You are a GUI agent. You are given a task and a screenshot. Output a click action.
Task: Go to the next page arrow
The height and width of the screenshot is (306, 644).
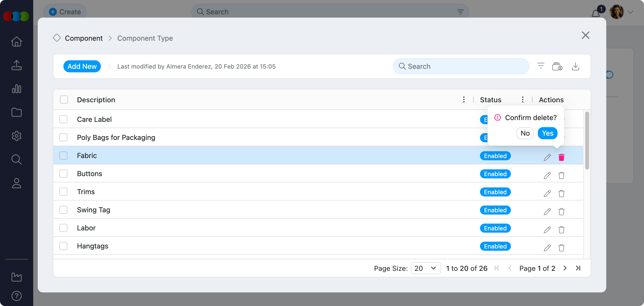pos(565,268)
